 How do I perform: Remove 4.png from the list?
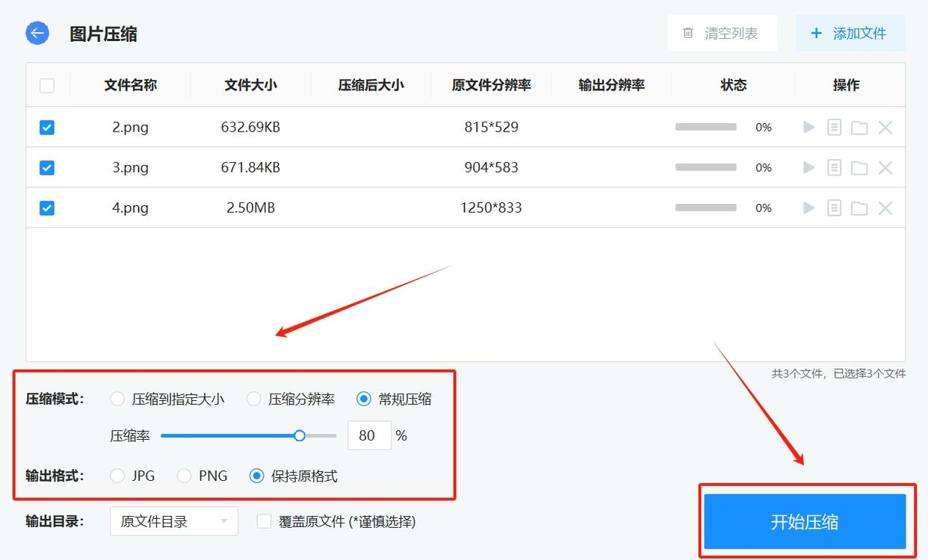point(885,208)
